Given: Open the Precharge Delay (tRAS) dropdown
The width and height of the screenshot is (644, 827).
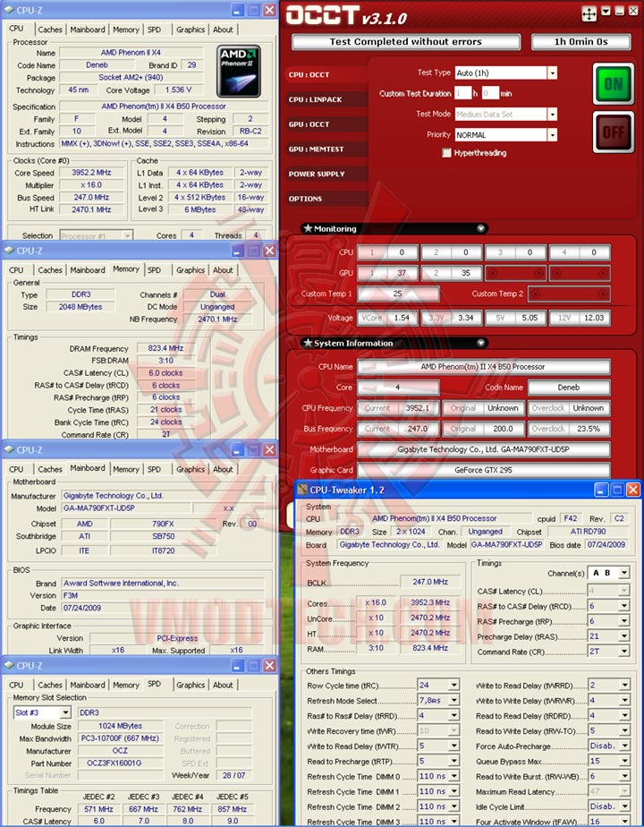Looking at the screenshot, I should click(624, 636).
